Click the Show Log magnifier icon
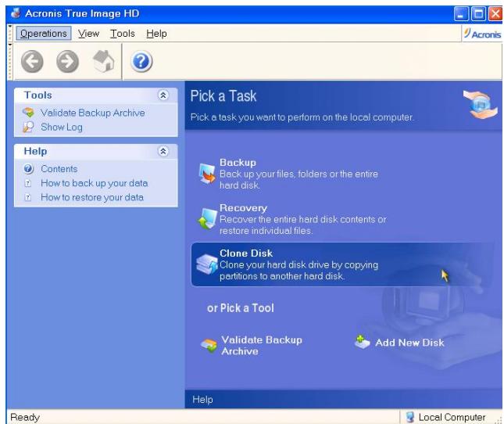Image resolution: width=504 pixels, height=424 pixels. [x=28, y=127]
